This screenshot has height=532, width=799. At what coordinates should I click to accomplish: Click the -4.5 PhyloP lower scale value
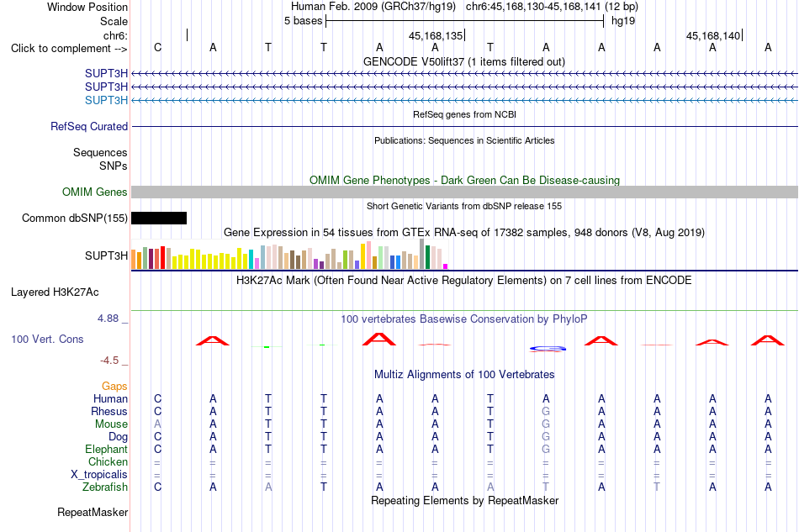[109, 361]
